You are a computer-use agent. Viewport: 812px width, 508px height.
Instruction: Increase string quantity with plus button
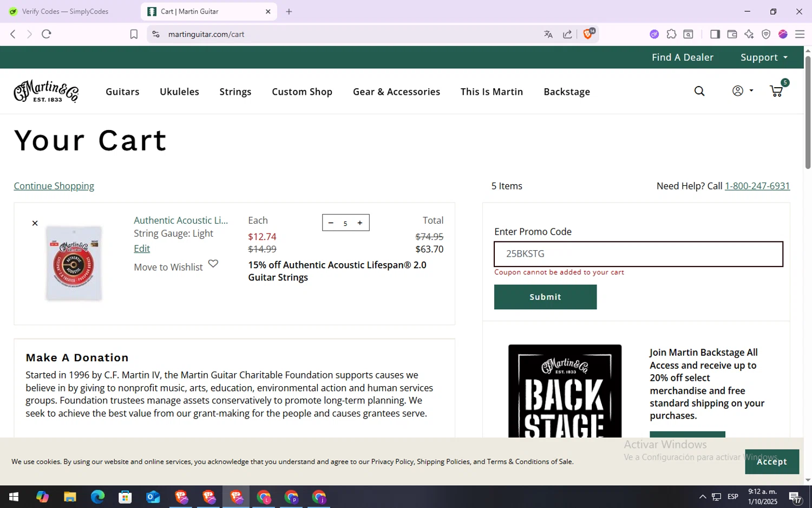pos(360,223)
